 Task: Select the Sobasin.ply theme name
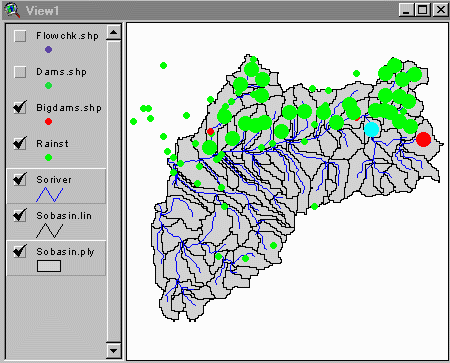point(65,252)
